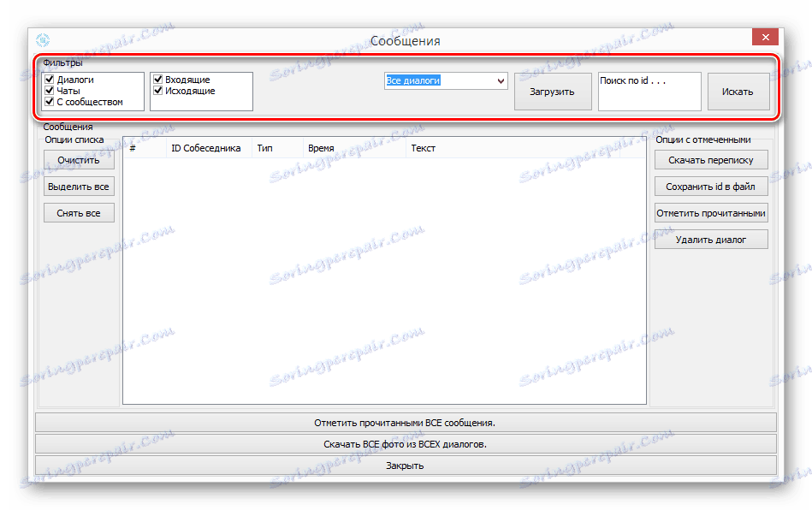Click Скачать ВСЕ фото из ВСЕХ диалогов
812x510 pixels.
tap(406, 444)
